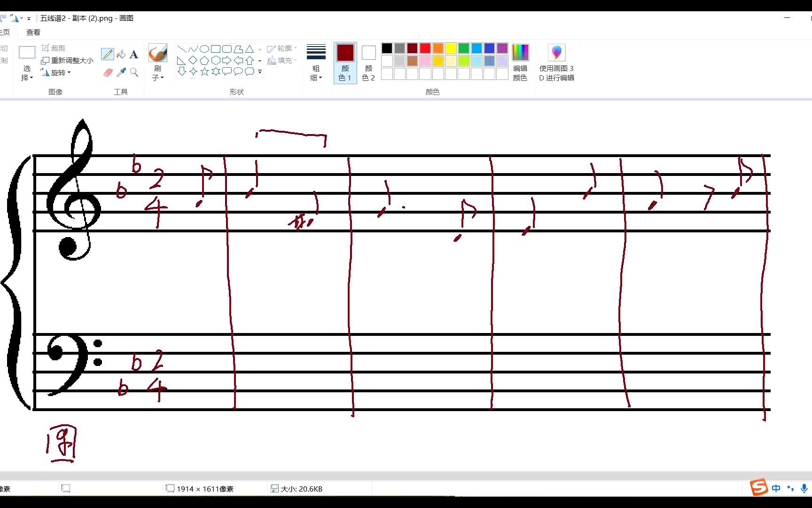Choose the Triangle shape
Screen dimensions: 812x508
(250, 49)
